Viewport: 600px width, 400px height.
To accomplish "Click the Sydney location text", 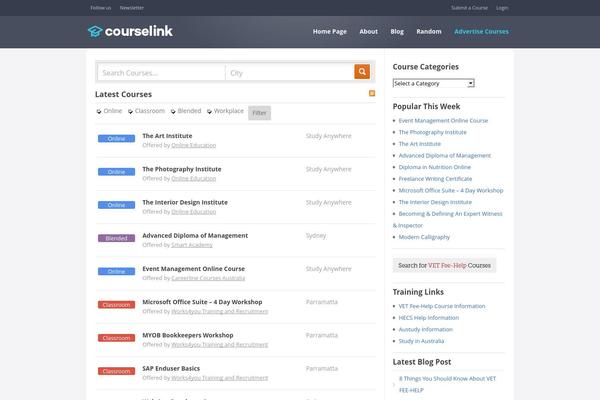I will tap(316, 236).
